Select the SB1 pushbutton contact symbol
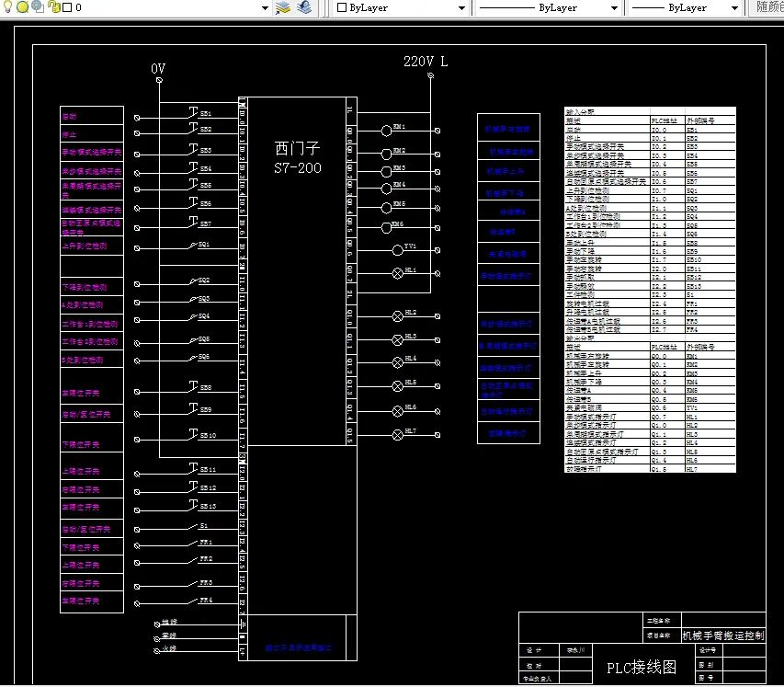 [x=194, y=114]
